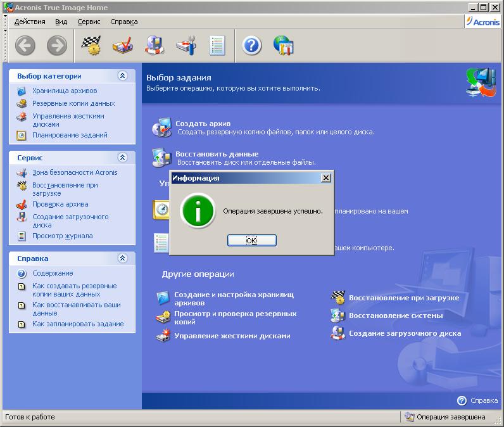The height and width of the screenshot is (427, 504).
Task: Click Как запланировать задание help icon
Action: [22, 324]
